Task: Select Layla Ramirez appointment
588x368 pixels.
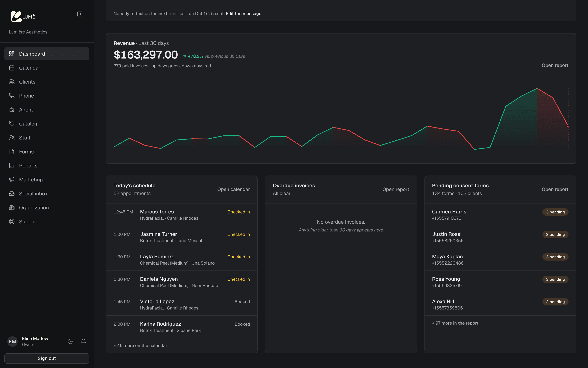Action: coord(182,259)
